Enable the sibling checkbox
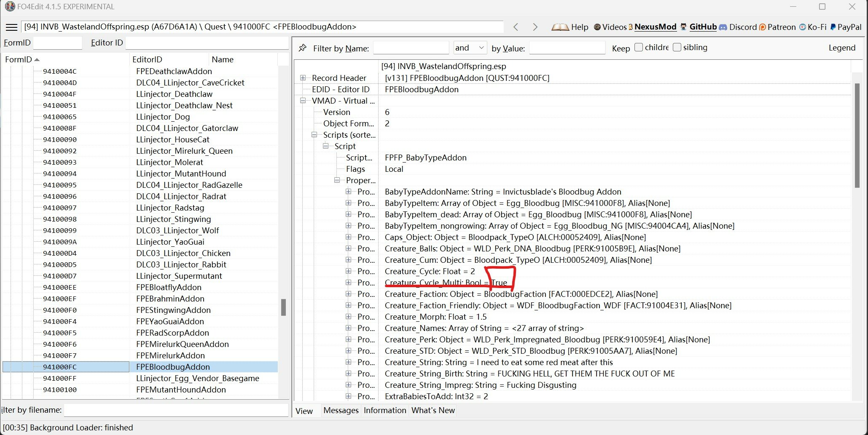Screen dimensions: 868x435 (x=677, y=47)
